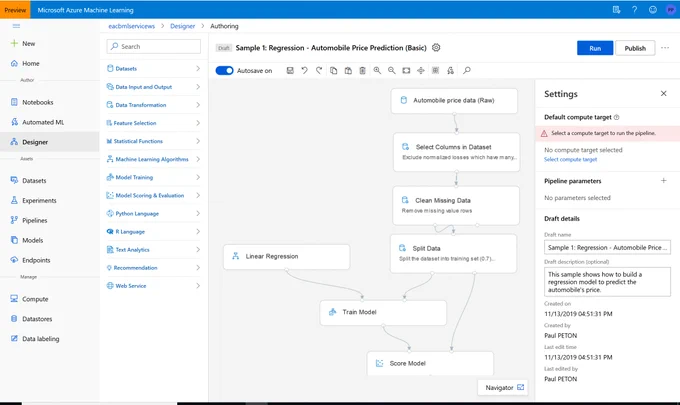Screen dimensions: 680x405
Task: Expand the Data Transformation category
Action: pos(154,105)
